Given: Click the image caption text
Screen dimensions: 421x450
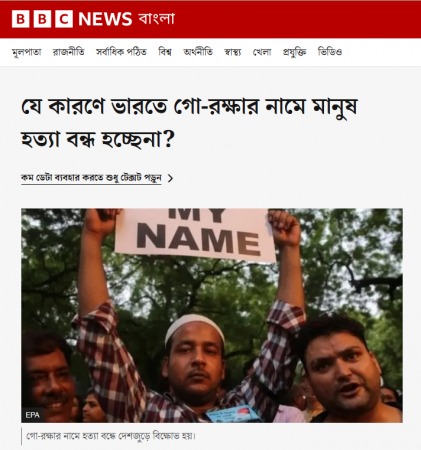Looking at the screenshot, I should pyautogui.click(x=111, y=436).
